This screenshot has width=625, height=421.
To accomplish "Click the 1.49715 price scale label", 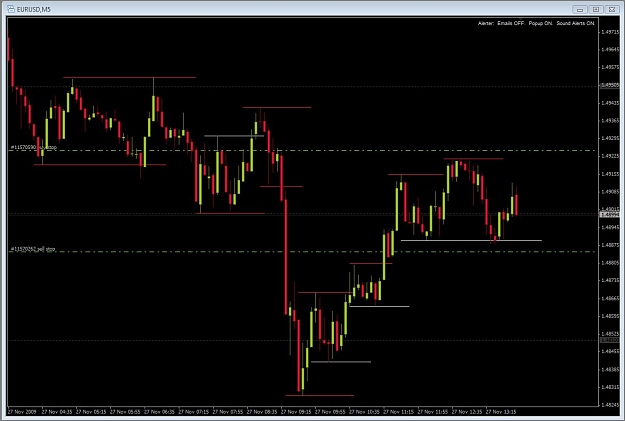I will click(x=610, y=32).
